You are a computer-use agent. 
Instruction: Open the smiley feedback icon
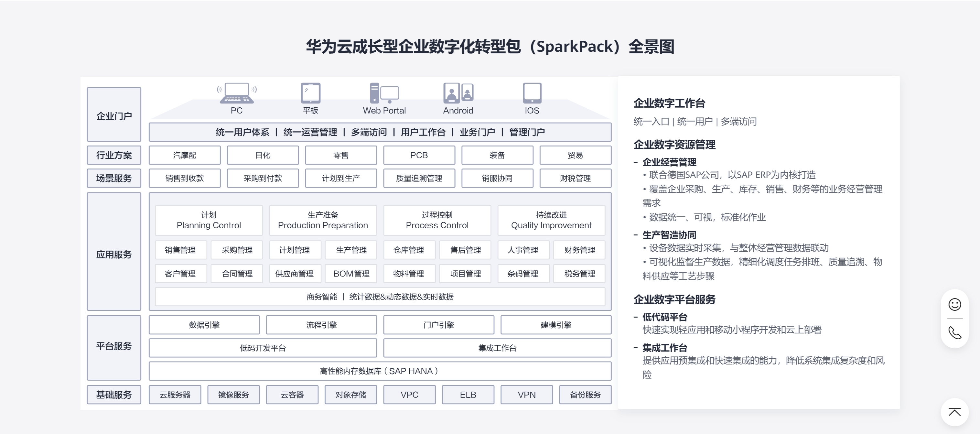[954, 304]
